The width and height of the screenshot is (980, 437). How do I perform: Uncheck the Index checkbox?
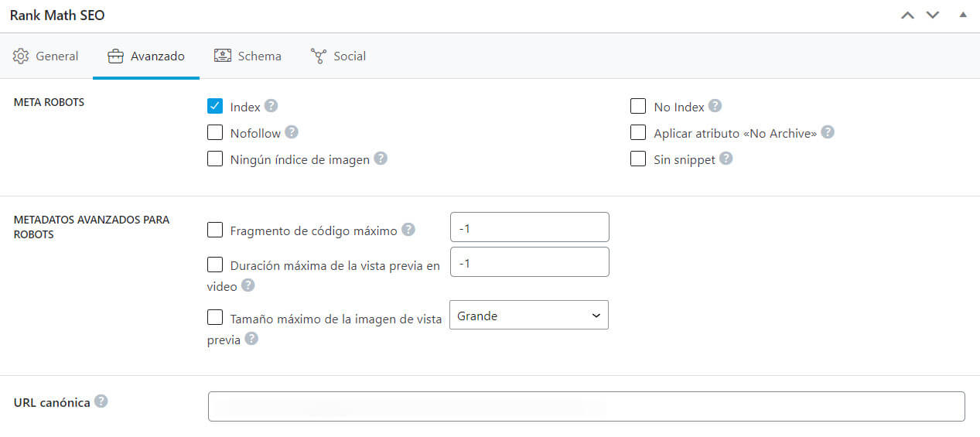215,106
